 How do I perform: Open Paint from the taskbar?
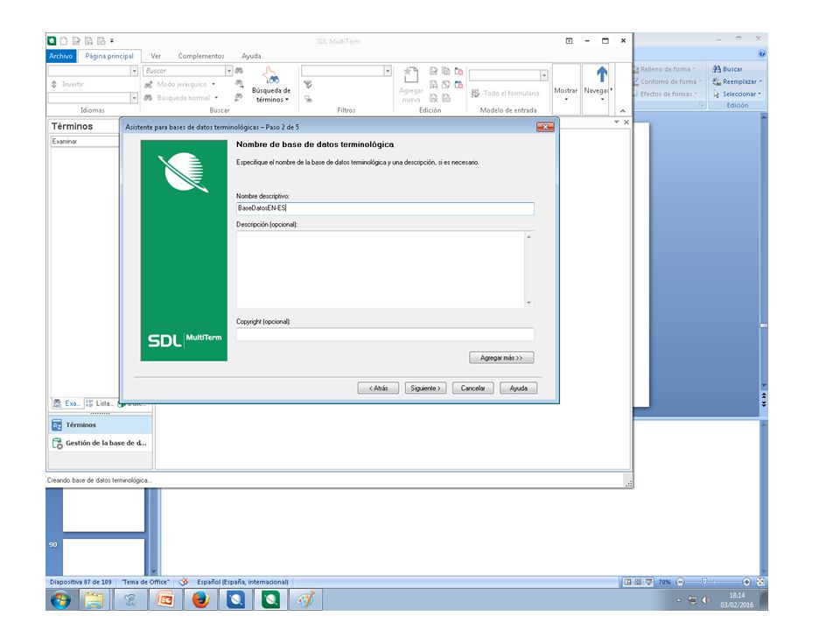click(x=305, y=599)
